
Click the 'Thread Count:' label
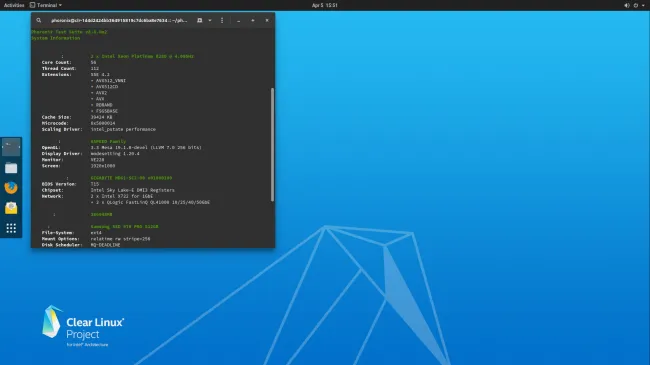click(x=59, y=68)
